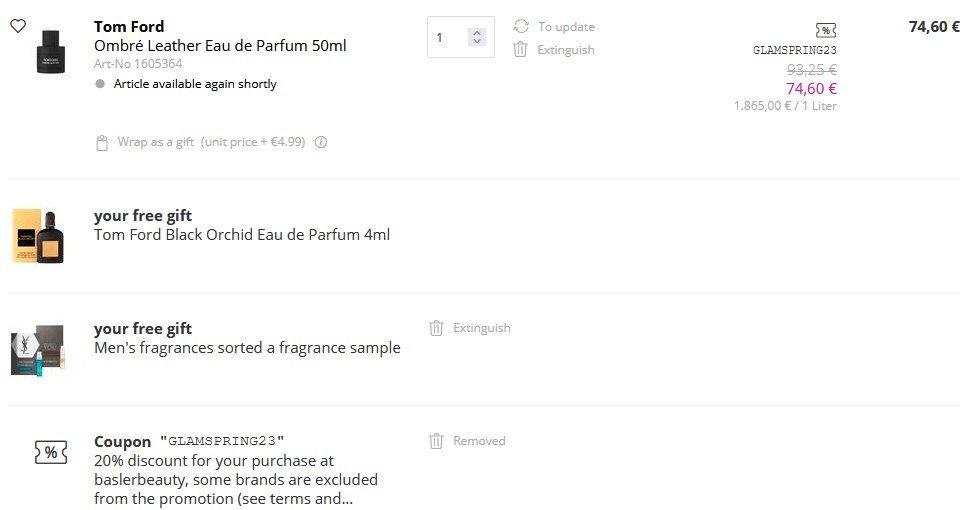This screenshot has width=968, height=510.
Task: Click the gift wrap bag icon
Action: pyautogui.click(x=101, y=143)
